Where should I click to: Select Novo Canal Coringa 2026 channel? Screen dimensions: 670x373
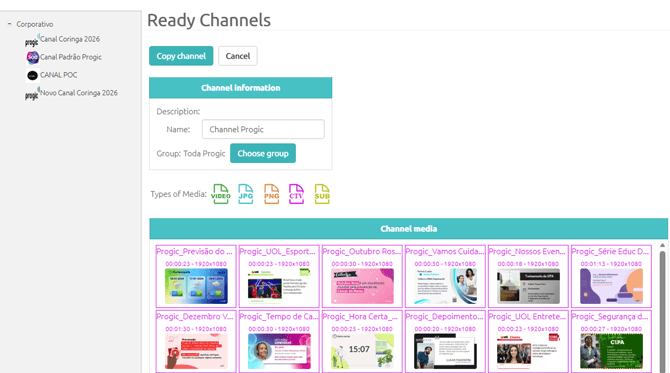pos(79,93)
